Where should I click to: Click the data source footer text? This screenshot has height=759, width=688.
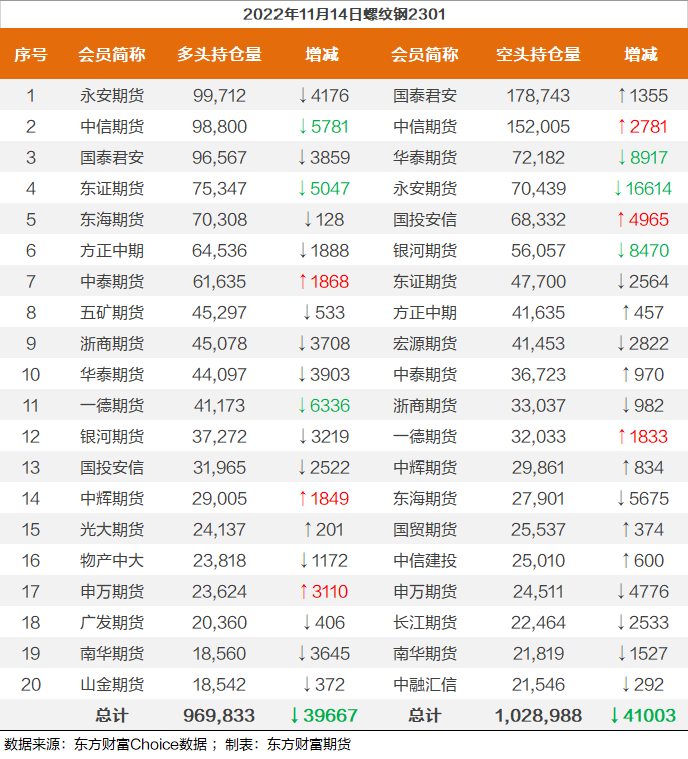click(x=178, y=744)
